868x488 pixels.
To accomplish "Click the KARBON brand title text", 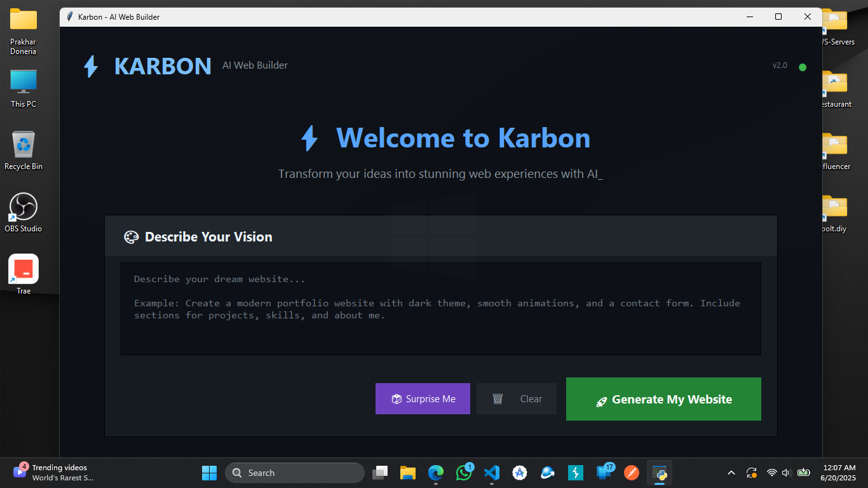I will tap(163, 66).
